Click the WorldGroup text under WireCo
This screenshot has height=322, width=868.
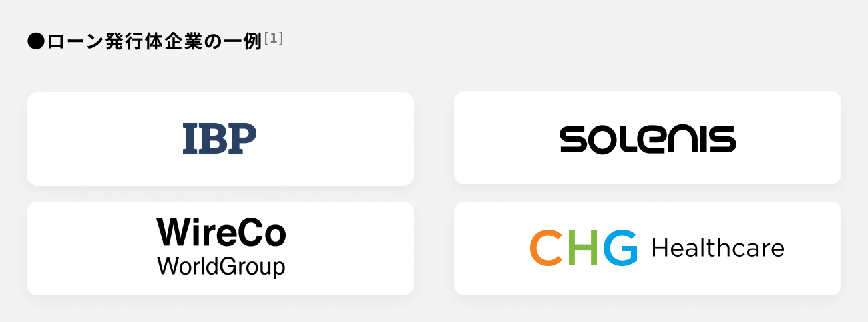coord(221,266)
